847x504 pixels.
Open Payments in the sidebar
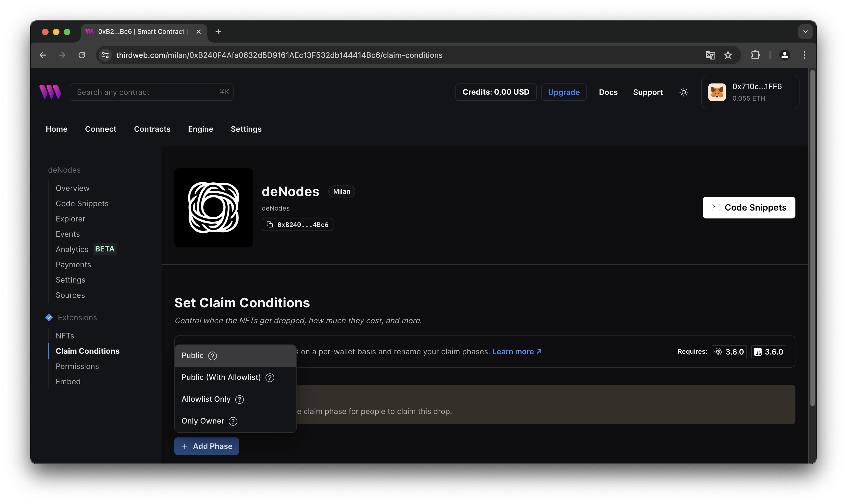pyautogui.click(x=73, y=265)
